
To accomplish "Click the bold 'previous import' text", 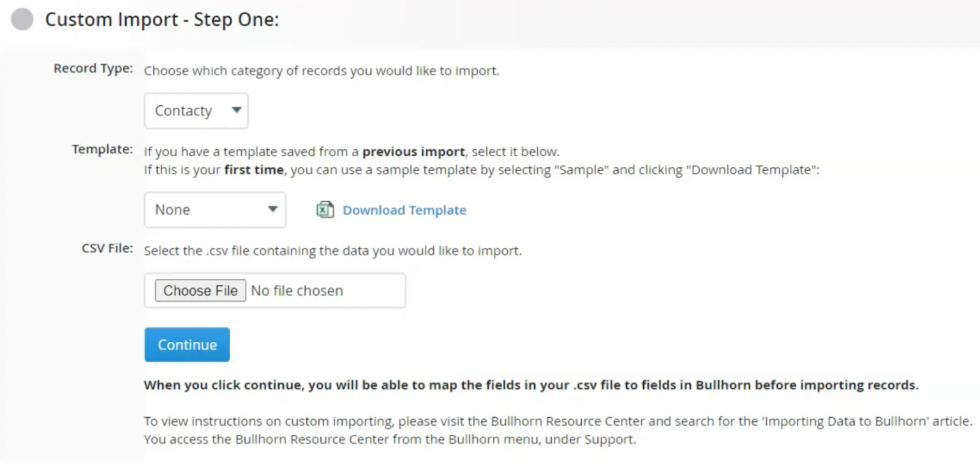I will coord(413,152).
